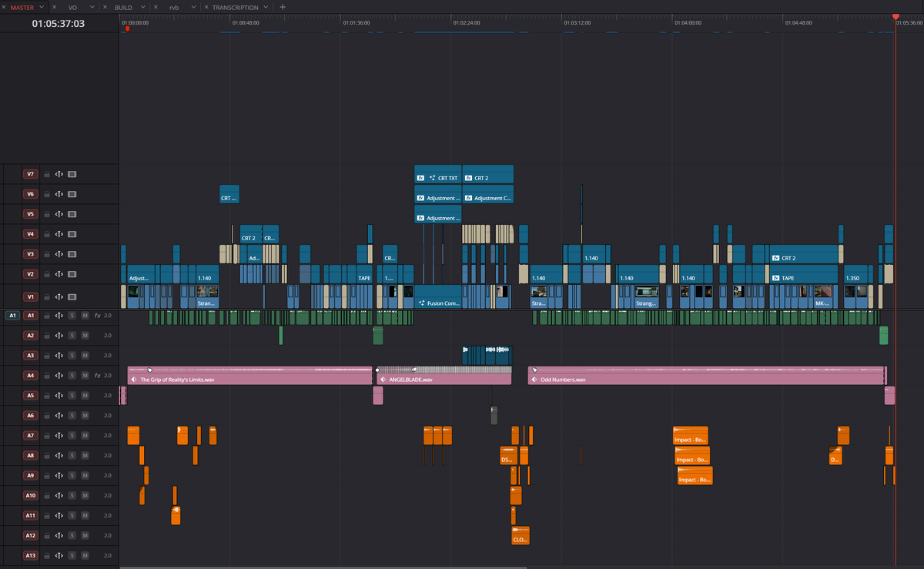Screen dimensions: 924x569
Task: Open the TRANSCRIPTION timeline tab dropdown
Action: point(266,7)
